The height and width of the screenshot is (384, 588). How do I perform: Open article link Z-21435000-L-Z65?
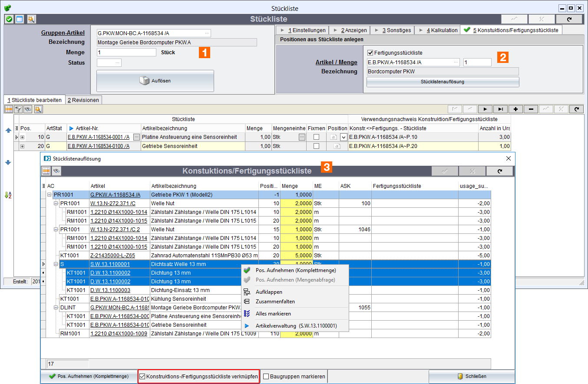[x=112, y=256]
